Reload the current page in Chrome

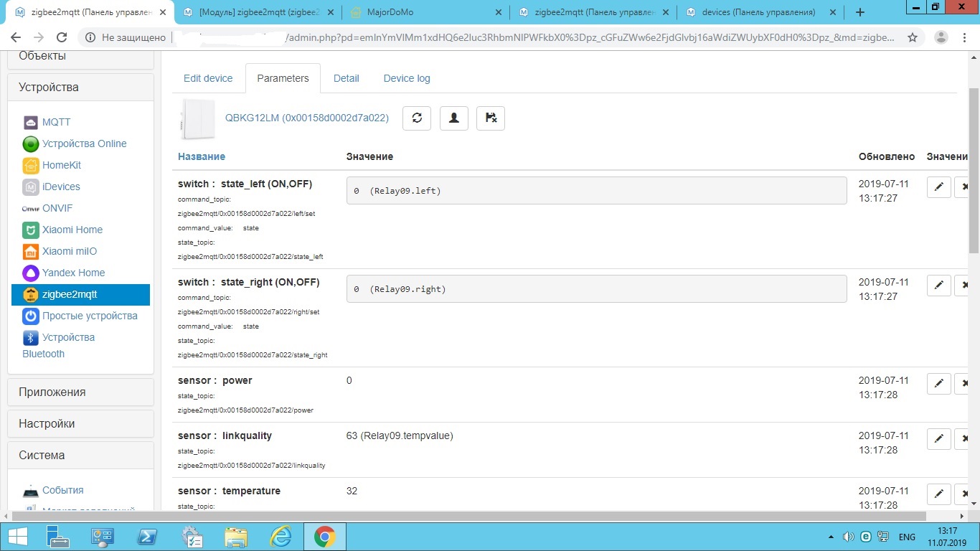pos(62,37)
